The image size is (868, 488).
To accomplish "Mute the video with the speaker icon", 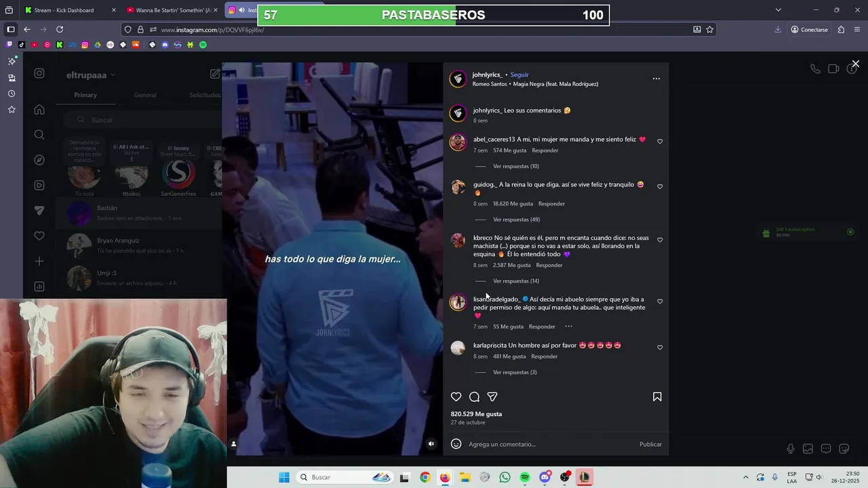I will point(431,444).
